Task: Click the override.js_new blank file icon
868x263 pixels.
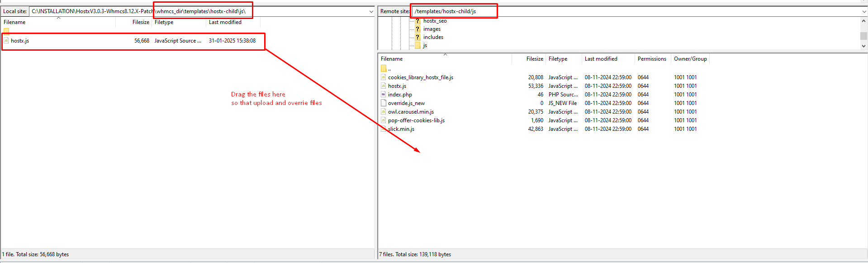Action: [x=383, y=103]
